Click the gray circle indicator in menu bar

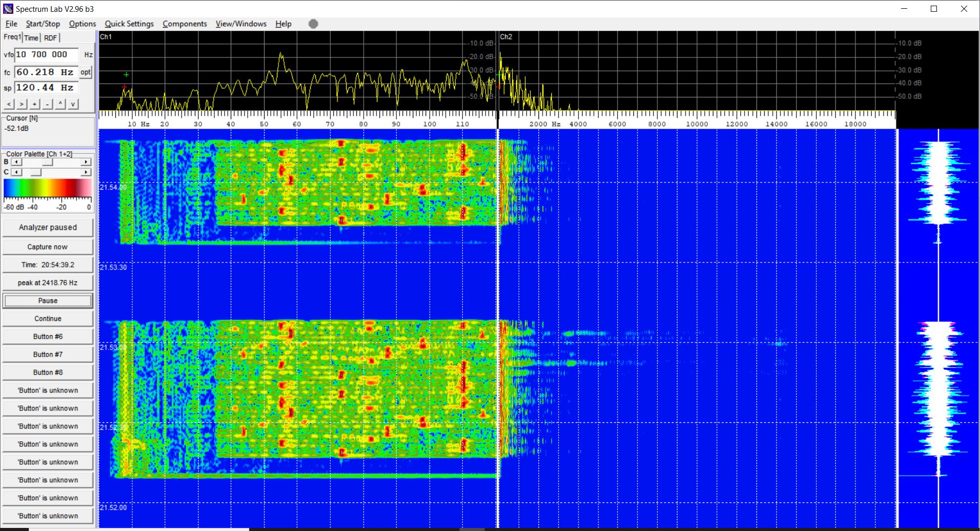tap(313, 24)
